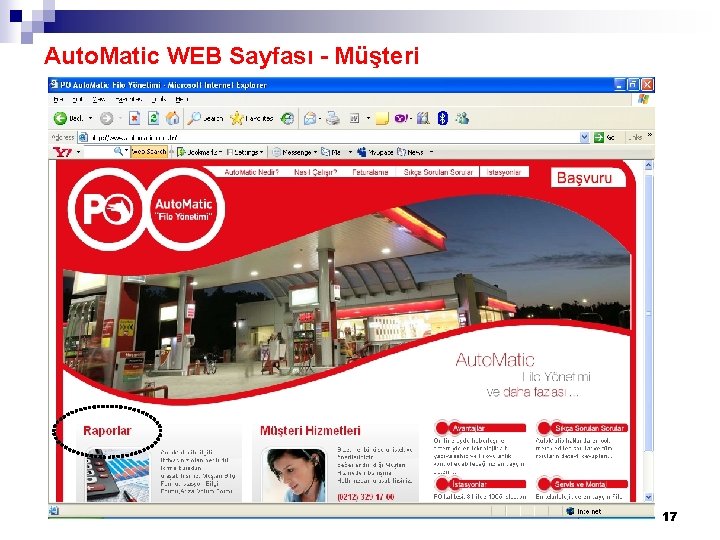Open the İstasyonlar top tab
This screenshot has height=540, width=720.
504,172
